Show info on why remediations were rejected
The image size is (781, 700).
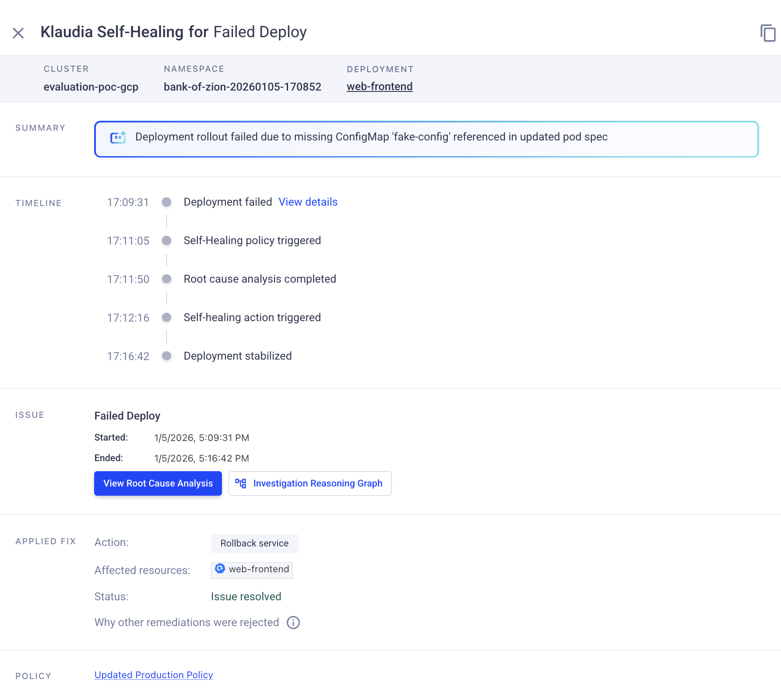pos(293,623)
